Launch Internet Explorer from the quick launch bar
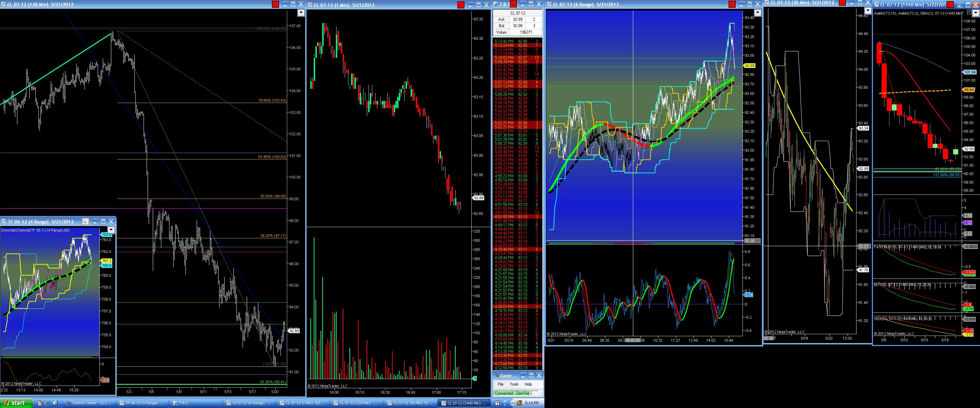Viewport: 980px width, 408px height. pyautogui.click(x=48, y=403)
